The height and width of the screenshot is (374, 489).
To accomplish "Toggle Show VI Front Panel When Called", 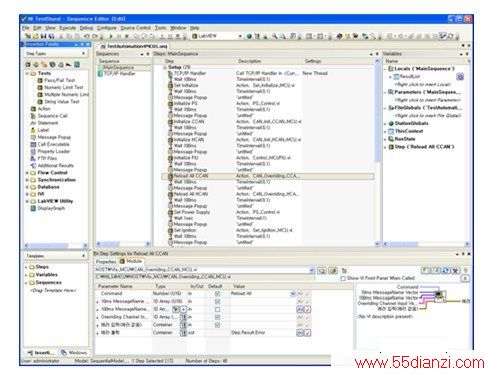I will point(343,278).
